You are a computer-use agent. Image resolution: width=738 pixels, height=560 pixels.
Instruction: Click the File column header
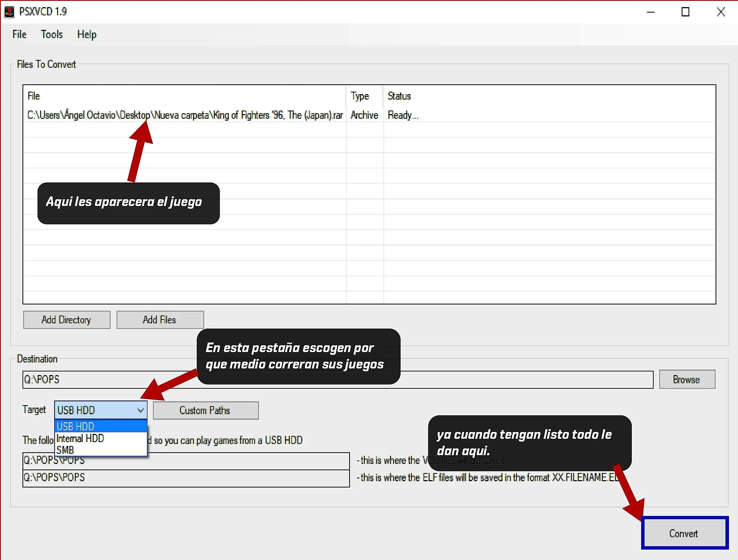(184, 96)
